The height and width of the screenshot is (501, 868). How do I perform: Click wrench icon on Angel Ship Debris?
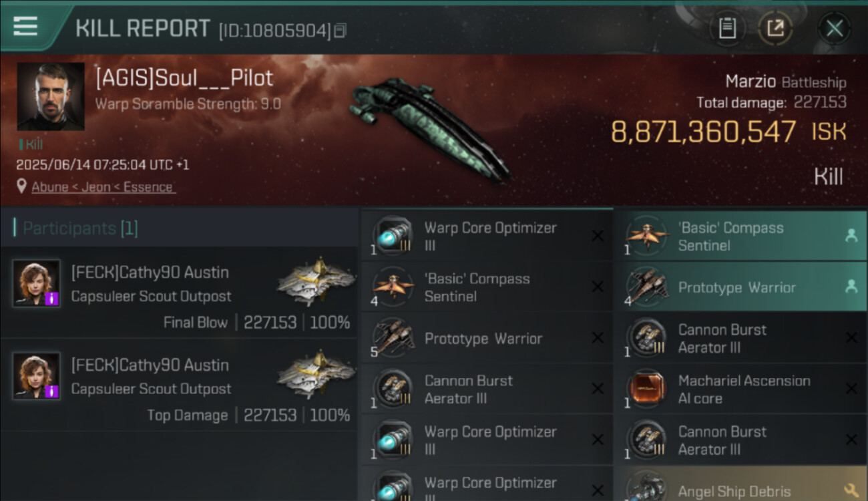pos(851,491)
